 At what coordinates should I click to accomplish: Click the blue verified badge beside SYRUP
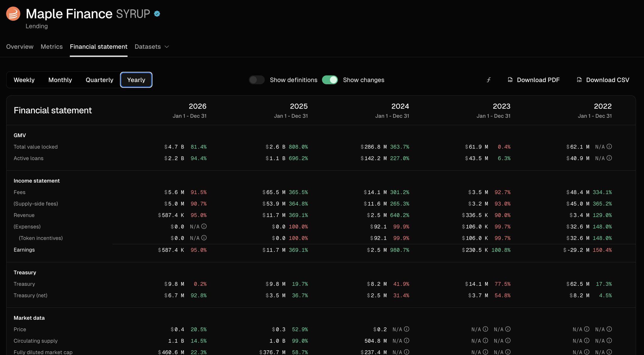[x=157, y=14]
